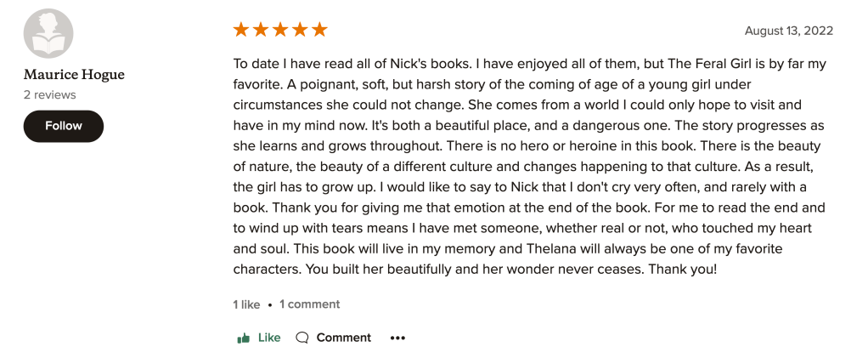Viewport: 868px width, 364px height.
Task: Click the 'Like' text label
Action: click(269, 338)
